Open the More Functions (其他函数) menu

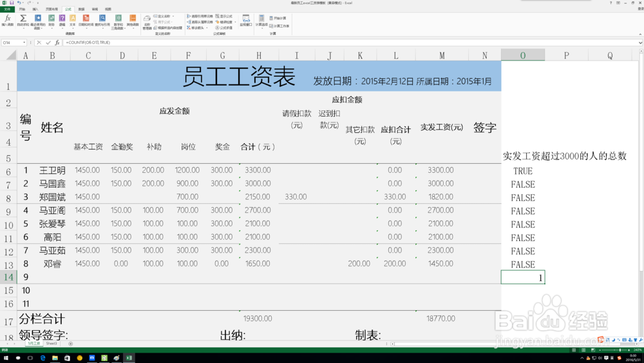tap(133, 21)
